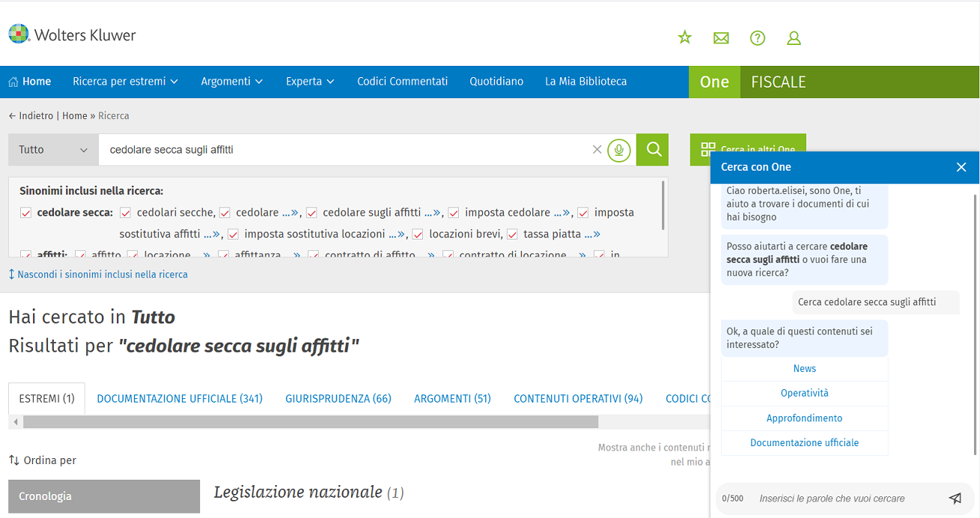Expand the Ricerca per estremi menu
Viewport: 980px width, 518px height.
point(125,82)
